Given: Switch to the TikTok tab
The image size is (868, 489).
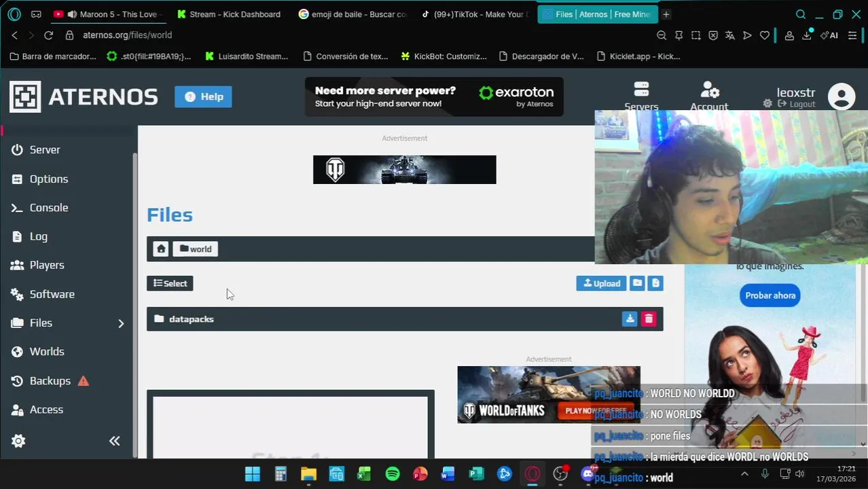Looking at the screenshot, I should point(475,14).
